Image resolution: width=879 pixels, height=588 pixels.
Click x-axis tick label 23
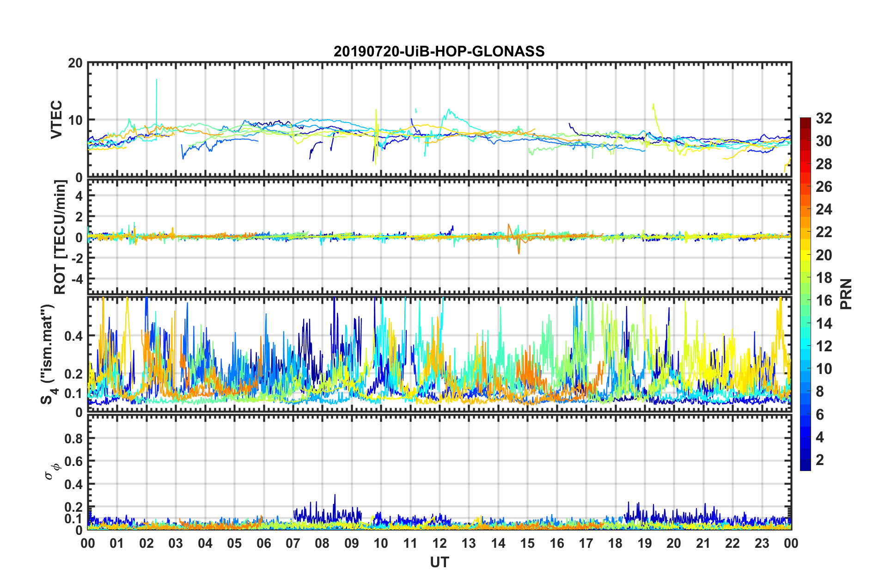(762, 543)
